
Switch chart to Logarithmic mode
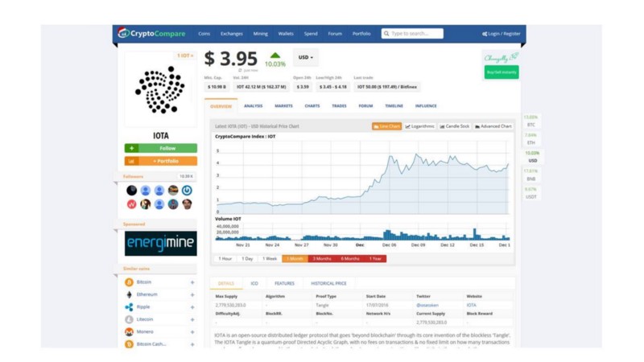pyautogui.click(x=420, y=126)
